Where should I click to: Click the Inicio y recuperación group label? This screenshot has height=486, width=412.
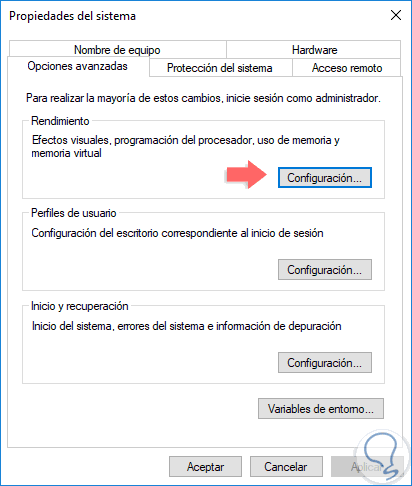coord(80,306)
